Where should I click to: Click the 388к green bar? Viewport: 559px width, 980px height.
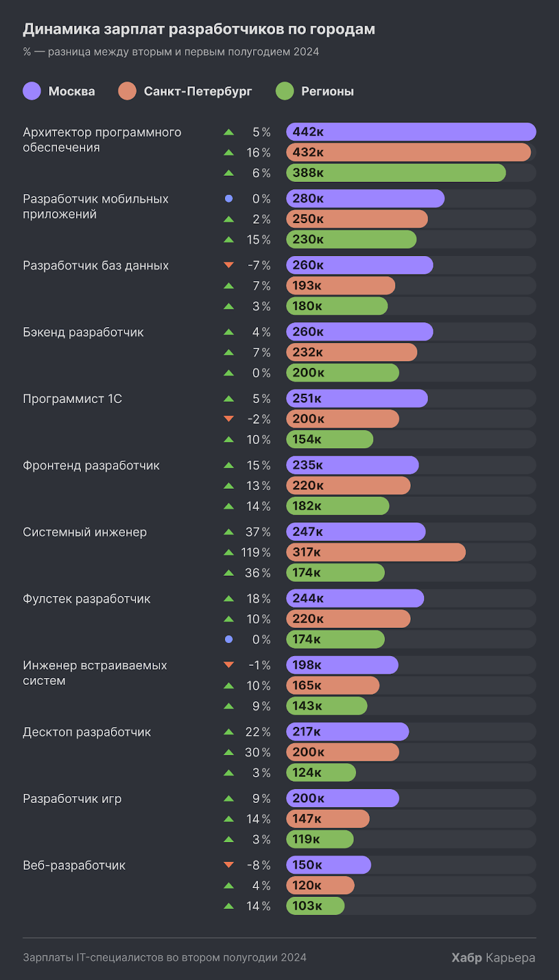click(395, 173)
